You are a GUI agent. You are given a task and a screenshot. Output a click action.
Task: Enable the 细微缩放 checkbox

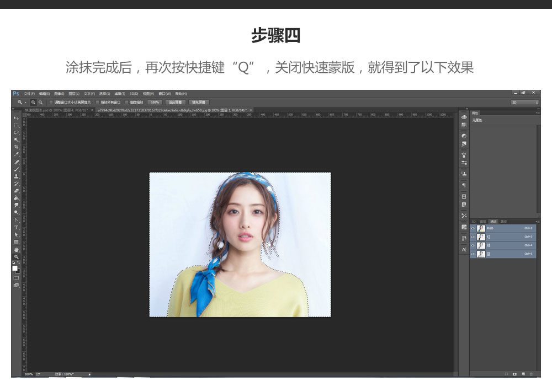(127, 103)
